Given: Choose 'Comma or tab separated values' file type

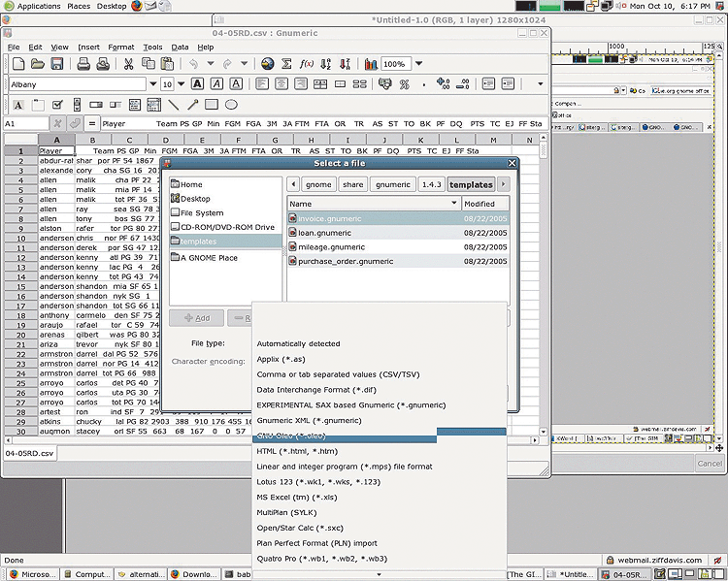Looking at the screenshot, I should coord(338,374).
